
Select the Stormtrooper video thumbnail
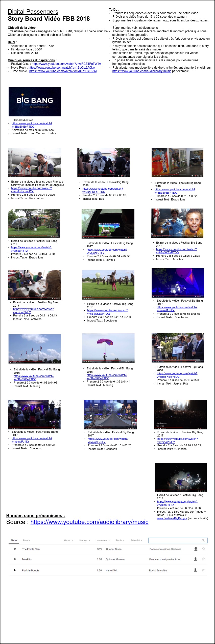(x=103, y=162)
